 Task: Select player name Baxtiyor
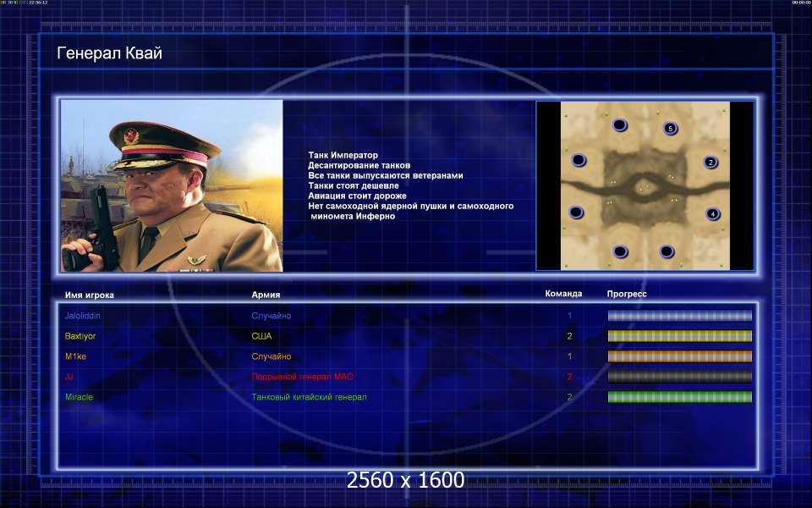coord(80,336)
